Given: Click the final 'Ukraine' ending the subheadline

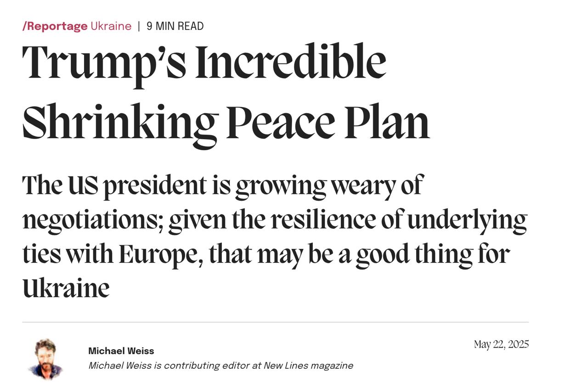Looking at the screenshot, I should (66, 289).
